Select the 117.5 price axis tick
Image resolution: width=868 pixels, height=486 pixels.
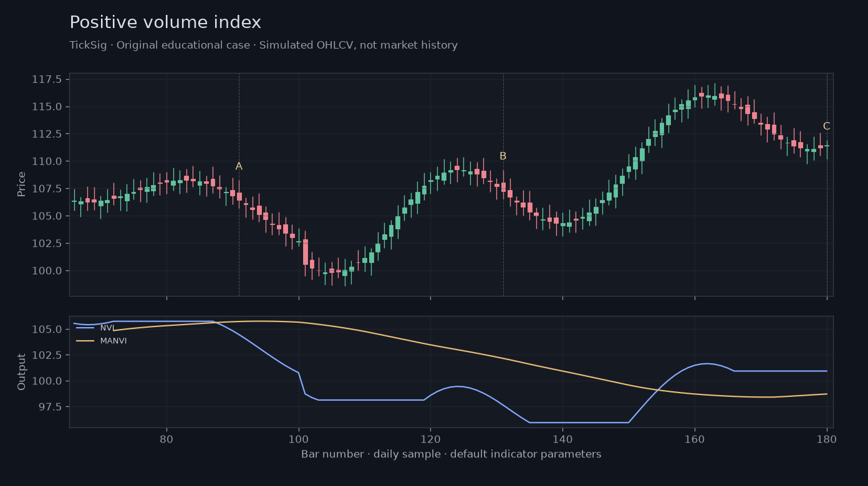click(x=47, y=79)
